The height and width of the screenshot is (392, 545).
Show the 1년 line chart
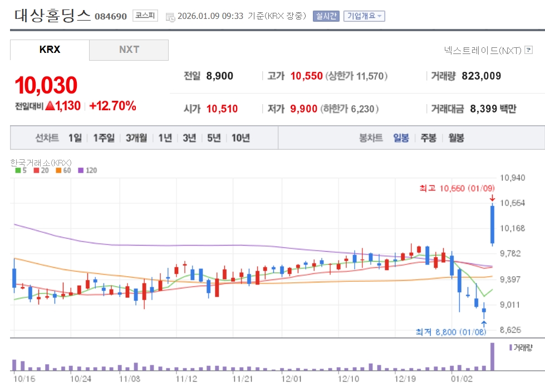pyautogui.click(x=165, y=138)
